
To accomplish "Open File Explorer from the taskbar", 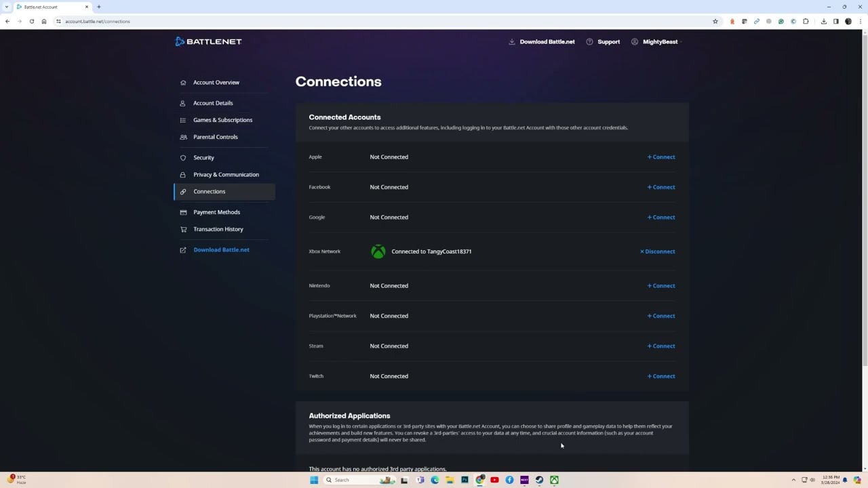I will 450,480.
